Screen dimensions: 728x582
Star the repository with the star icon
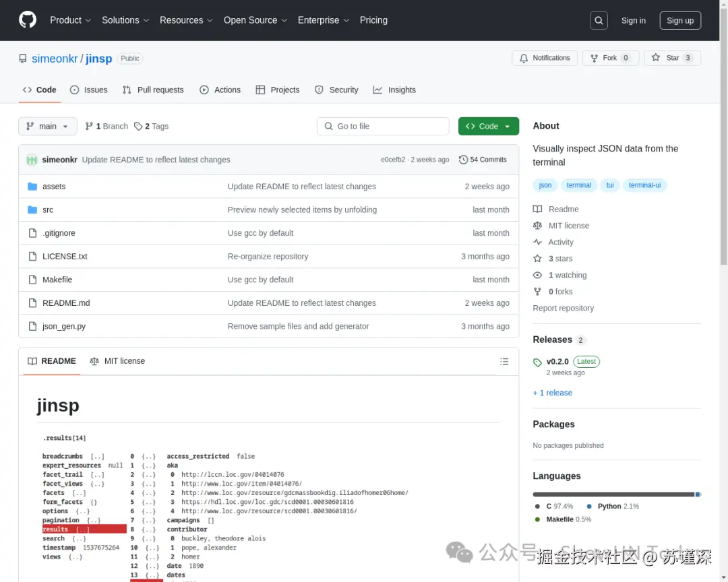[655, 57]
